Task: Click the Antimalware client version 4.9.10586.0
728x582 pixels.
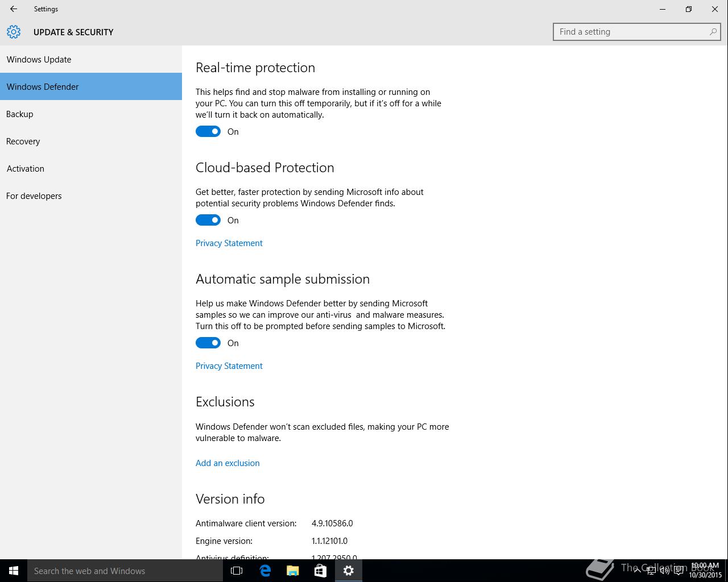Action: coord(332,523)
